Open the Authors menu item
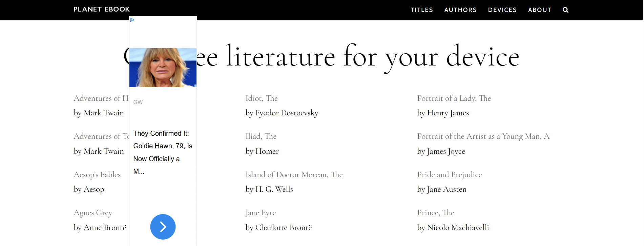The width and height of the screenshot is (644, 246). [460, 10]
